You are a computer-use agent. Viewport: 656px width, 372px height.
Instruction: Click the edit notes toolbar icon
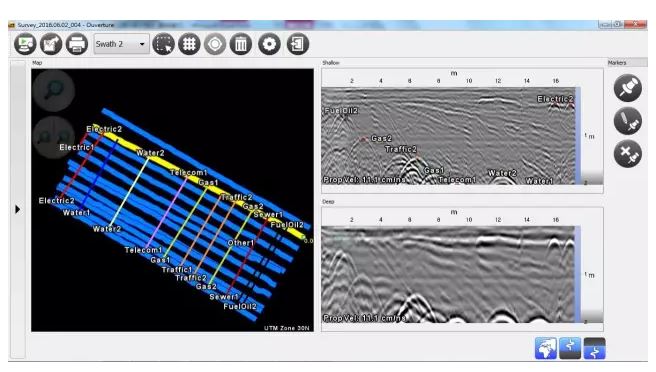click(51, 44)
